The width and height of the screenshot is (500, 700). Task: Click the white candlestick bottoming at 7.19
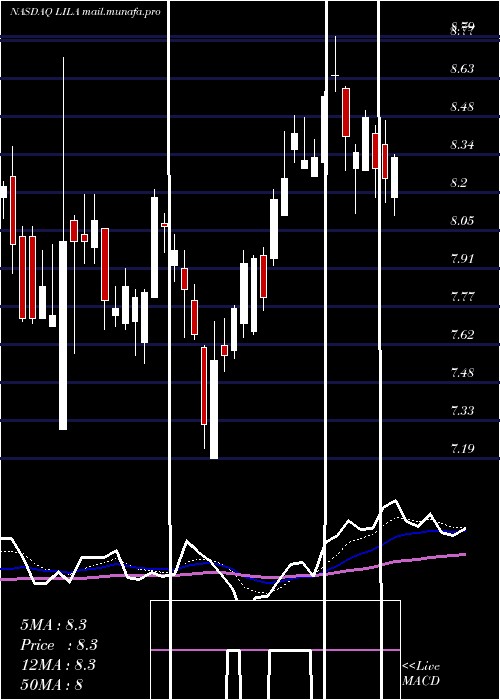(x=214, y=389)
